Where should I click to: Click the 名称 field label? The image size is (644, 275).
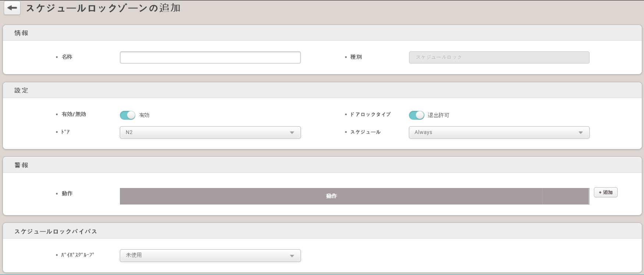pyautogui.click(x=67, y=57)
